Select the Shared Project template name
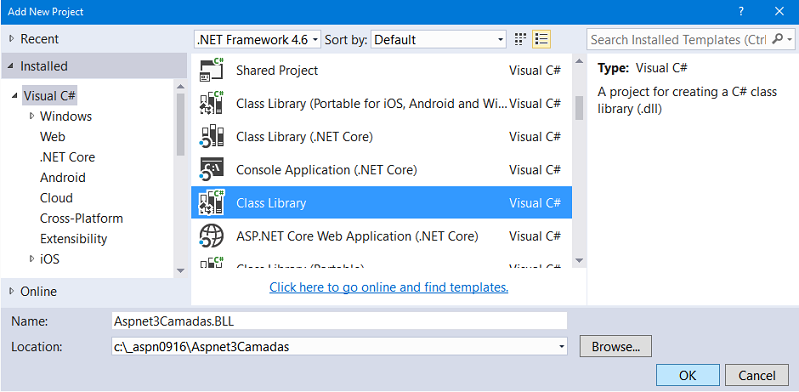 pyautogui.click(x=277, y=70)
